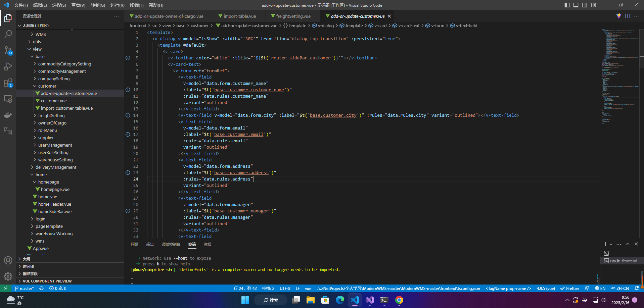
Task: Switch to 调试控制台 panel tab
Action: (x=171, y=244)
